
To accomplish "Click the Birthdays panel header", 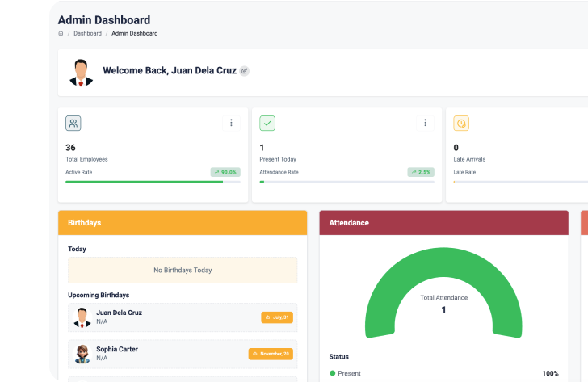I will (x=183, y=222).
